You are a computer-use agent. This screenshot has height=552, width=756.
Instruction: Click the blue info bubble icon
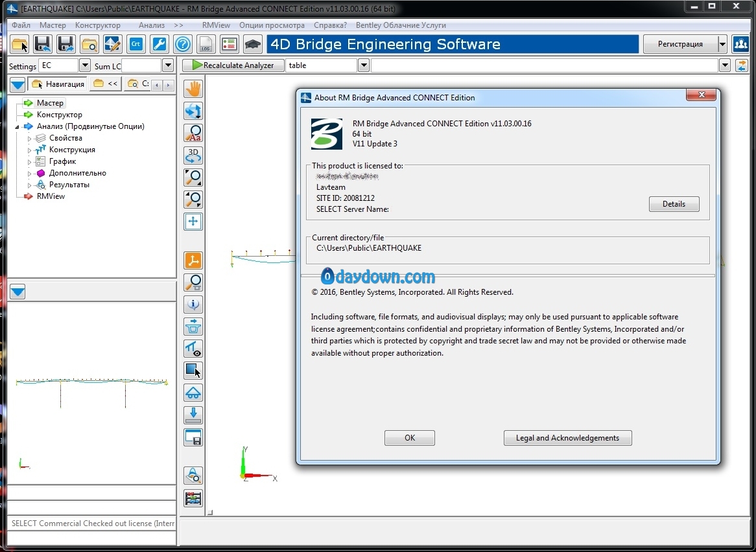pos(193,305)
